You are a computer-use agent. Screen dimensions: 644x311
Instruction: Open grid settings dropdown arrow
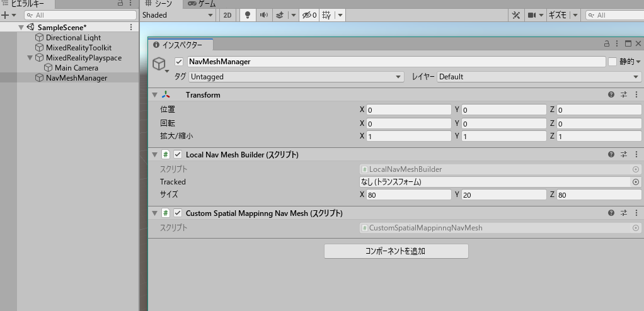click(x=340, y=15)
